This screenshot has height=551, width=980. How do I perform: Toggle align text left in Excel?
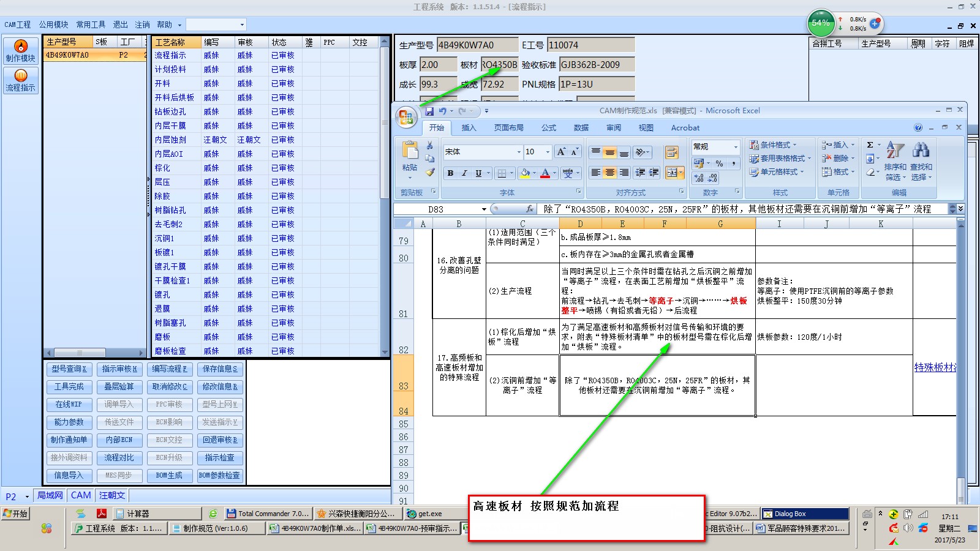[x=595, y=173]
